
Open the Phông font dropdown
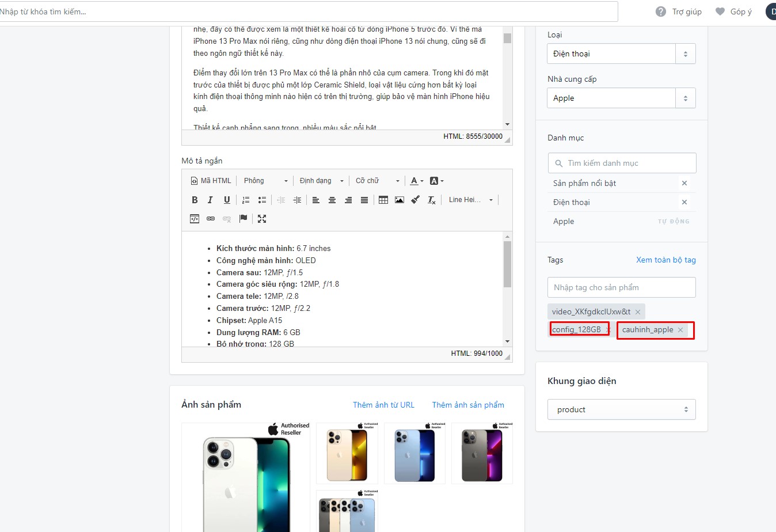point(265,181)
